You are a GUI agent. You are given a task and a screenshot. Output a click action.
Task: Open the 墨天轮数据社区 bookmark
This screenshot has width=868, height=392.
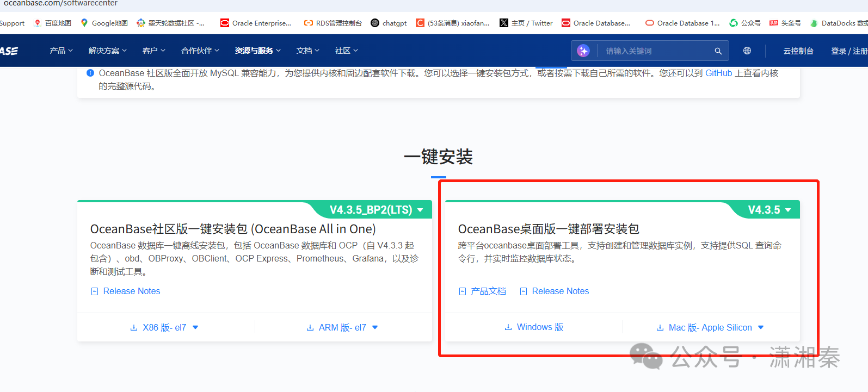click(171, 23)
